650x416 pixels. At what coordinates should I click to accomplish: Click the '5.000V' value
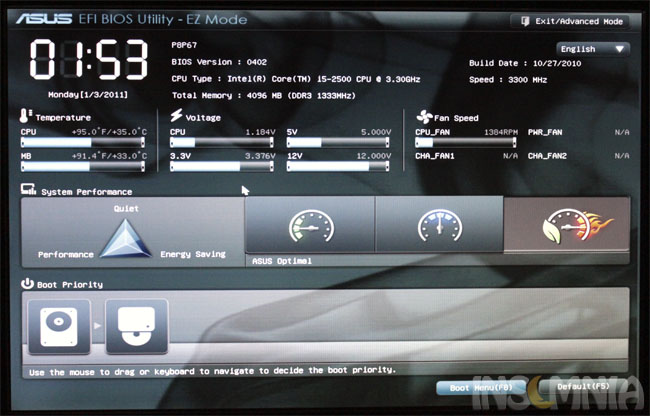coord(376,132)
